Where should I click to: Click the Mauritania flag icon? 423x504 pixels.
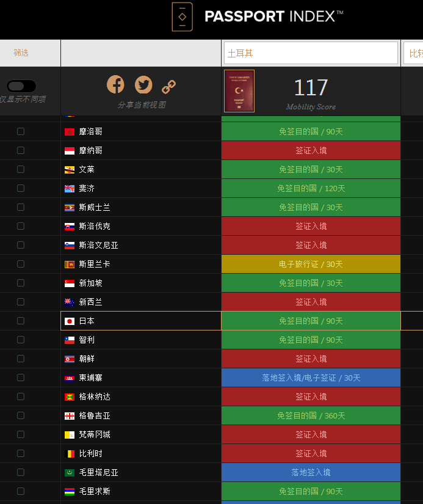point(70,473)
